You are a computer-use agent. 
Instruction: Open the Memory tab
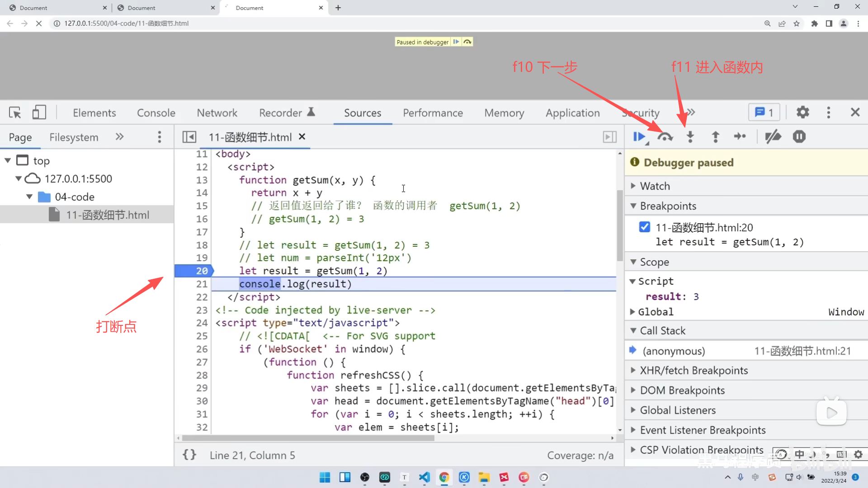point(504,113)
